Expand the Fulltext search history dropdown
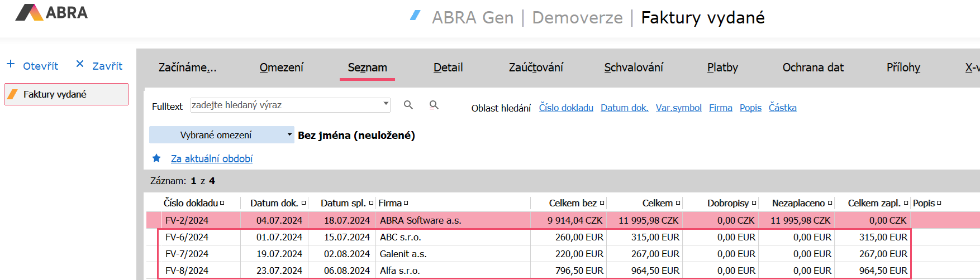 pos(386,104)
